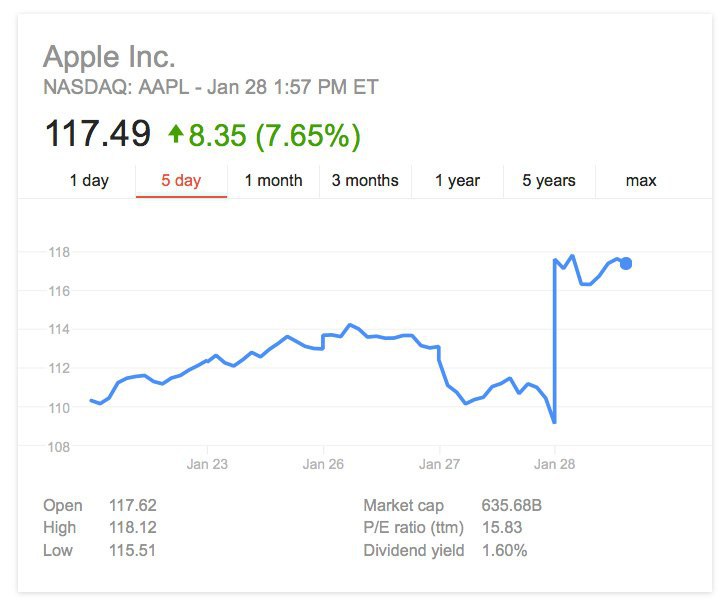Viewport: 725px width, 604px height.
Task: Click the current price 117.49
Action: point(97,133)
